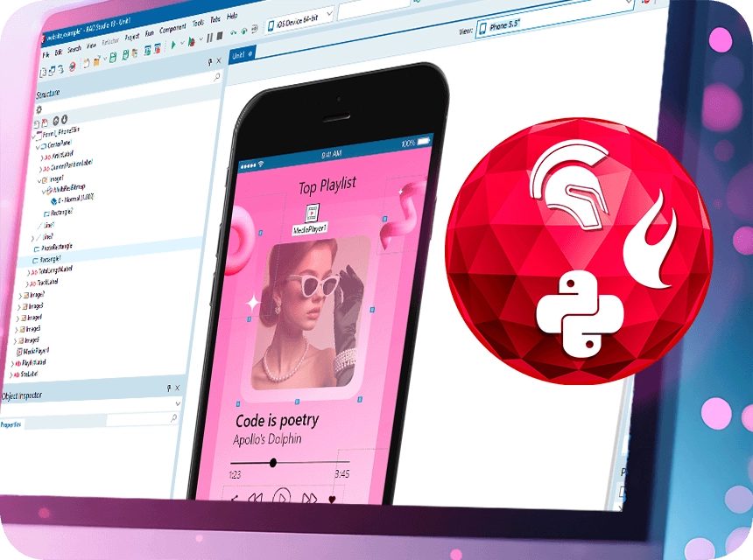Open the Project menu
Screen dimensions: 753x560
(132, 37)
